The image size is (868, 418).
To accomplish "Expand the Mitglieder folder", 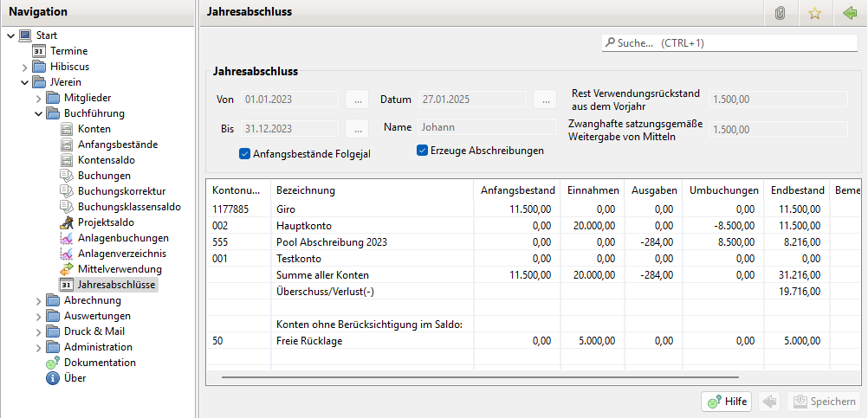I will click(x=38, y=98).
